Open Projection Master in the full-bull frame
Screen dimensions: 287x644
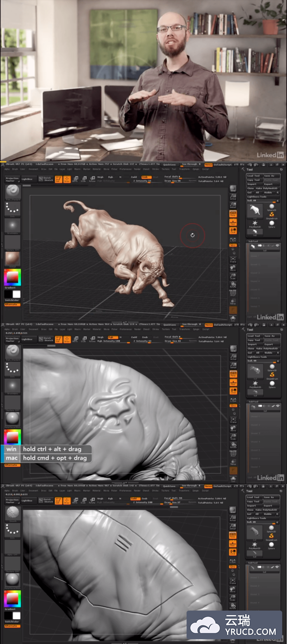tap(12, 179)
